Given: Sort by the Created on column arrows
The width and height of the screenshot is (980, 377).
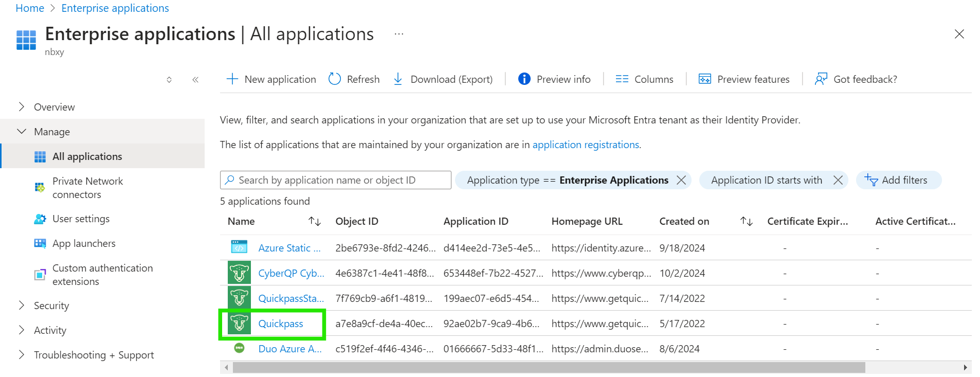Looking at the screenshot, I should coord(747,222).
